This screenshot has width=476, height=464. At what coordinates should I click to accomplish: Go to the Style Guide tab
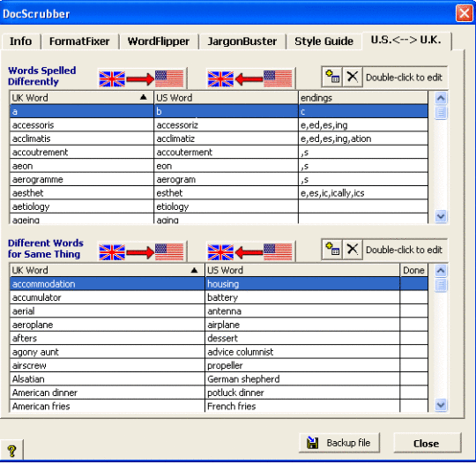[x=324, y=41]
